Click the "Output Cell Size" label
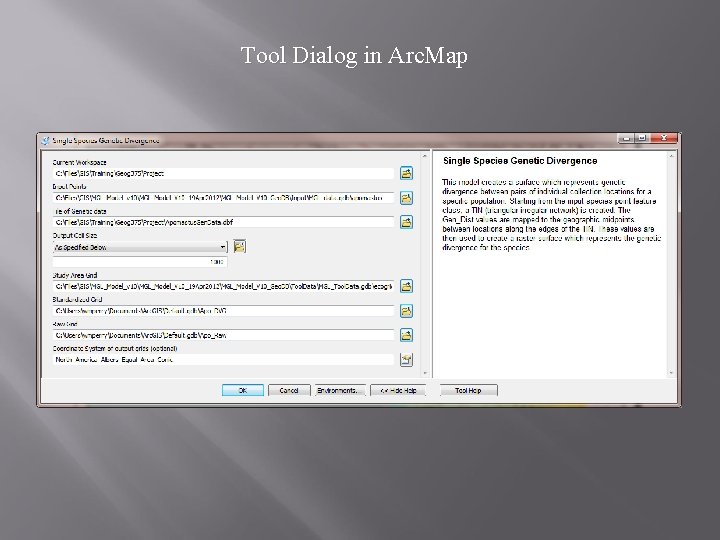720x540 pixels. [75, 235]
